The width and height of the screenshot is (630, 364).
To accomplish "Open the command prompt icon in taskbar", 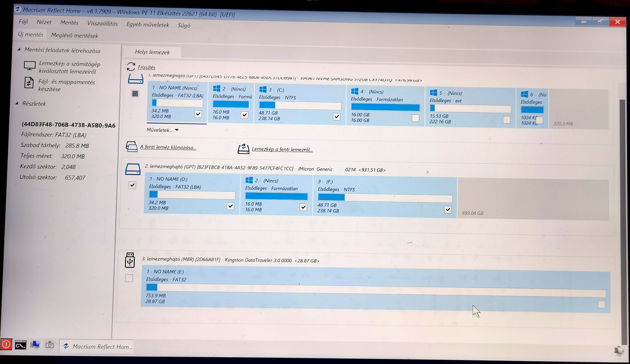I will (x=21, y=345).
